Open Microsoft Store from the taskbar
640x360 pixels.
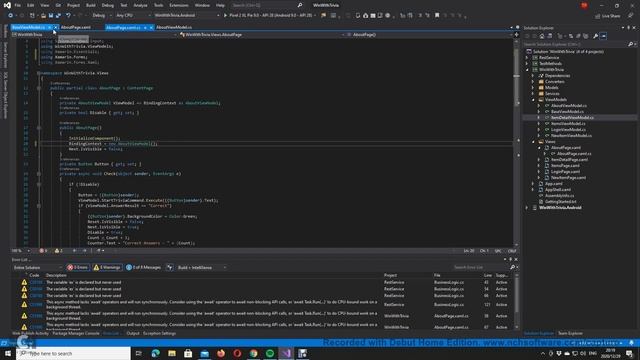pyautogui.click(x=188, y=353)
